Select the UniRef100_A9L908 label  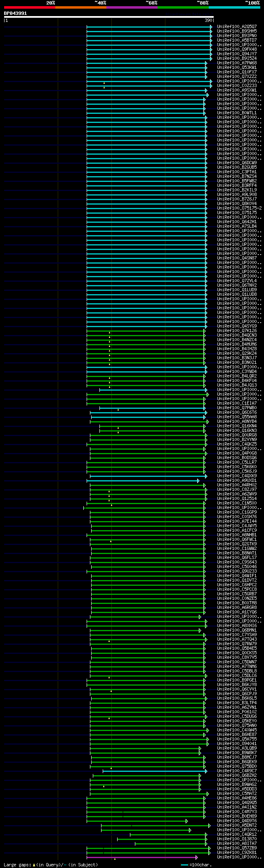237,194
